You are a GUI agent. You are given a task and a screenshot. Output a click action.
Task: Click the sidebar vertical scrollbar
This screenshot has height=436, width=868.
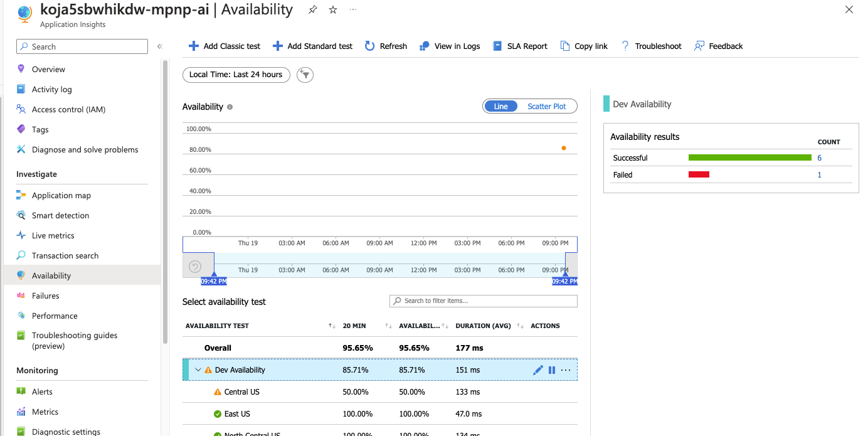tap(166, 201)
